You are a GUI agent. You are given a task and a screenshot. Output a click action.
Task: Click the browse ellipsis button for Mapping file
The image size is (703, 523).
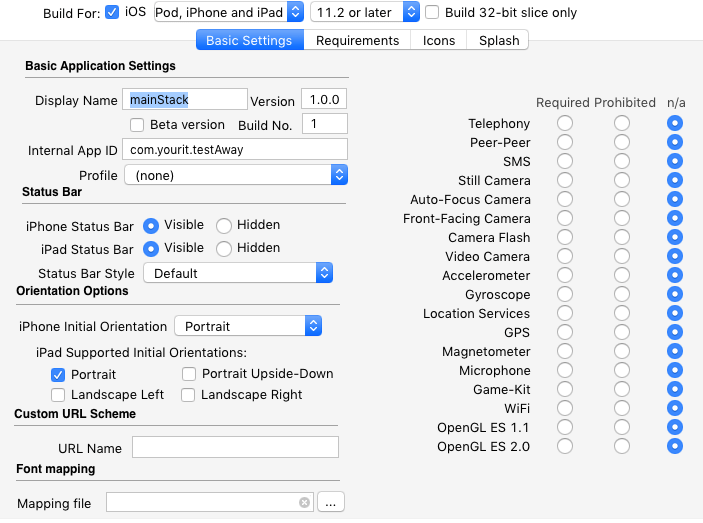(x=331, y=503)
